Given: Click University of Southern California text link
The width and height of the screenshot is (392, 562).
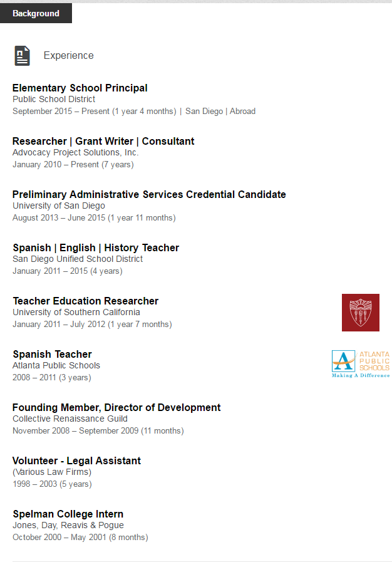Looking at the screenshot, I should click(76, 312).
